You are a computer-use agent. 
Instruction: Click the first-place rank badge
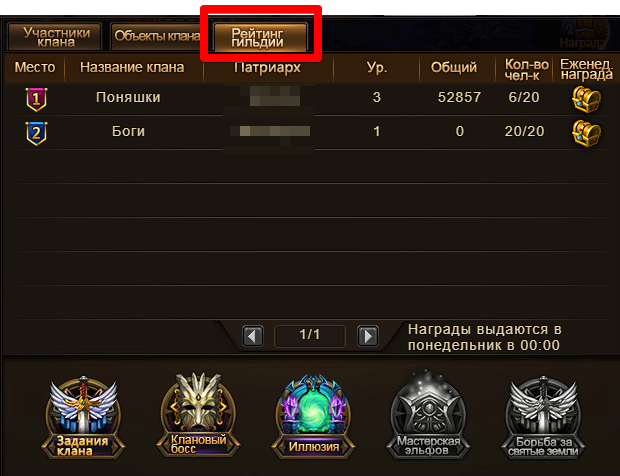point(36,99)
